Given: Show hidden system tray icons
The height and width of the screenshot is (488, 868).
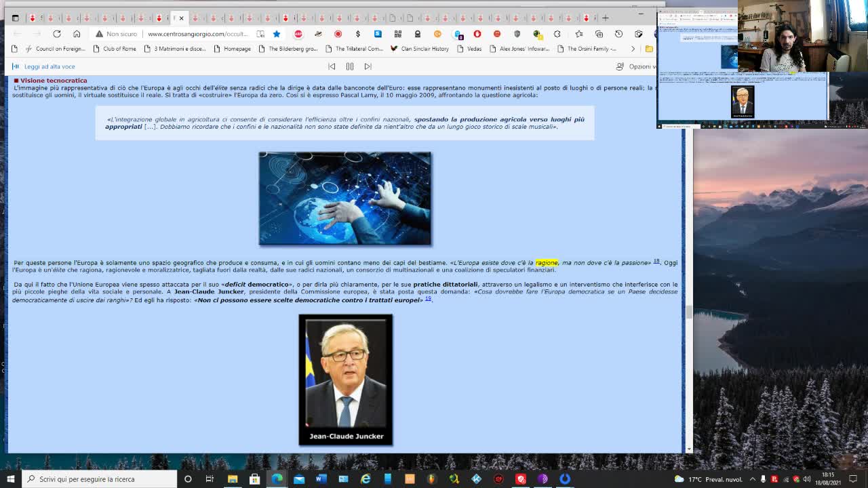Looking at the screenshot, I should click(x=752, y=479).
